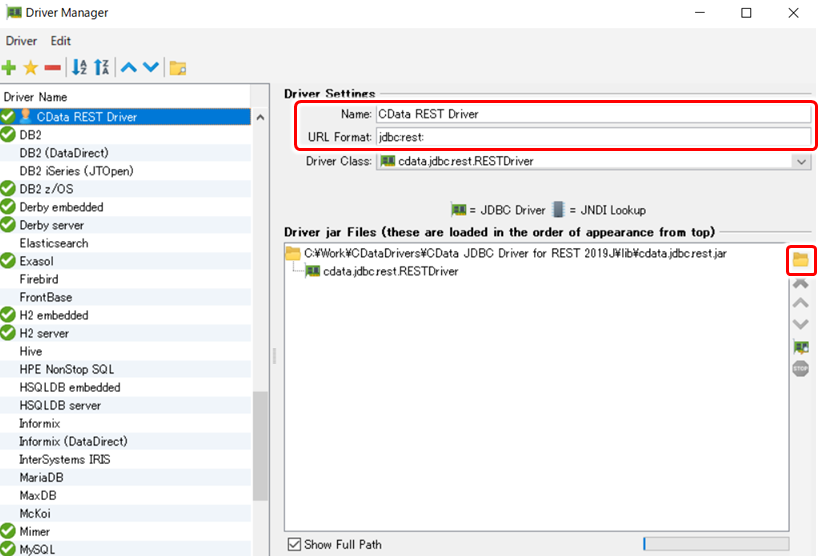Viewport: 825px width, 556px height.
Task: Select FrontBase driver
Action: [125, 297]
